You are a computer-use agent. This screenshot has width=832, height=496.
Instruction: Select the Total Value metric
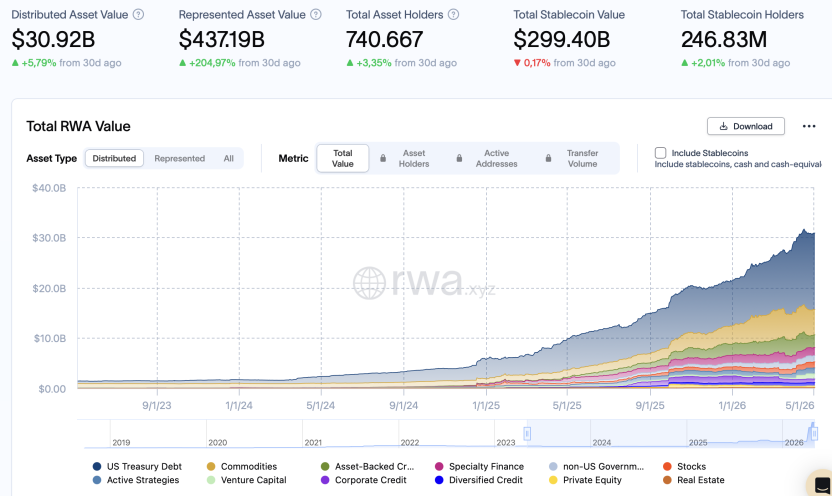point(343,158)
